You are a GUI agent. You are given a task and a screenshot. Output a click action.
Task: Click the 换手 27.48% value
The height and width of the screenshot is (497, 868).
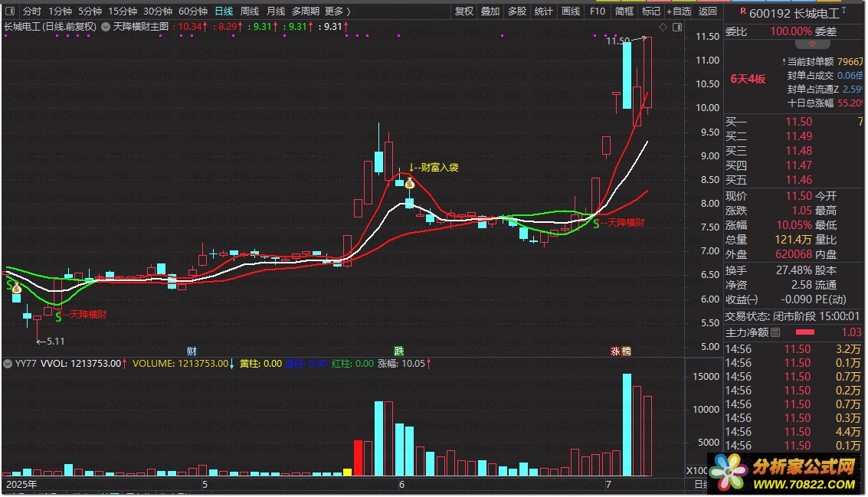tap(793, 270)
